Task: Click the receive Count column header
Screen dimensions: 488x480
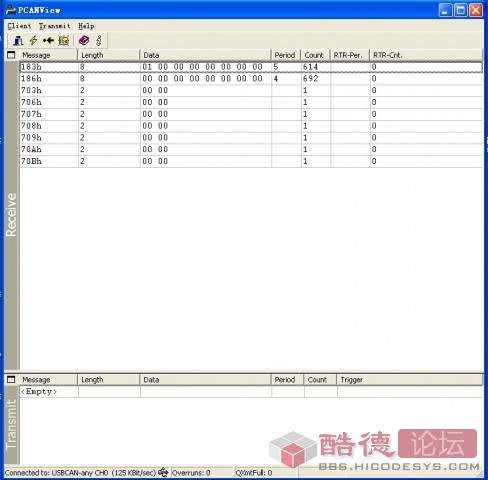Action: tap(315, 55)
